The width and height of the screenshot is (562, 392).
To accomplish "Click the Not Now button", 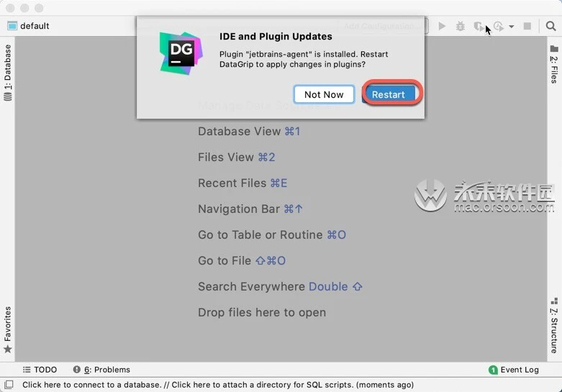I will click(x=324, y=94).
